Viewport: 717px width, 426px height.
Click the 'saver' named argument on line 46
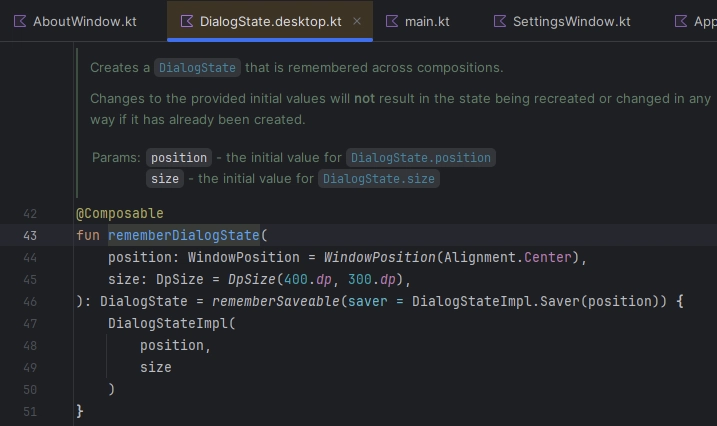click(368, 301)
